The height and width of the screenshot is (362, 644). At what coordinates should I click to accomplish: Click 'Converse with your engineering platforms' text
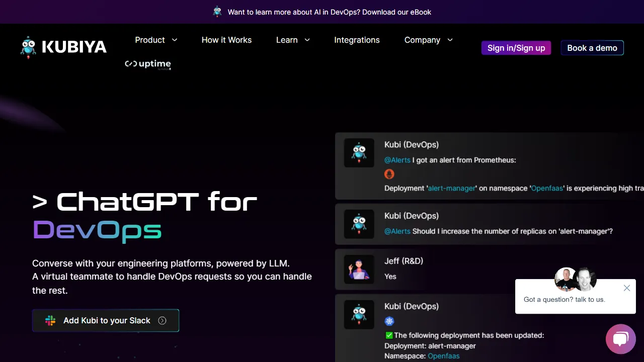pos(161,263)
